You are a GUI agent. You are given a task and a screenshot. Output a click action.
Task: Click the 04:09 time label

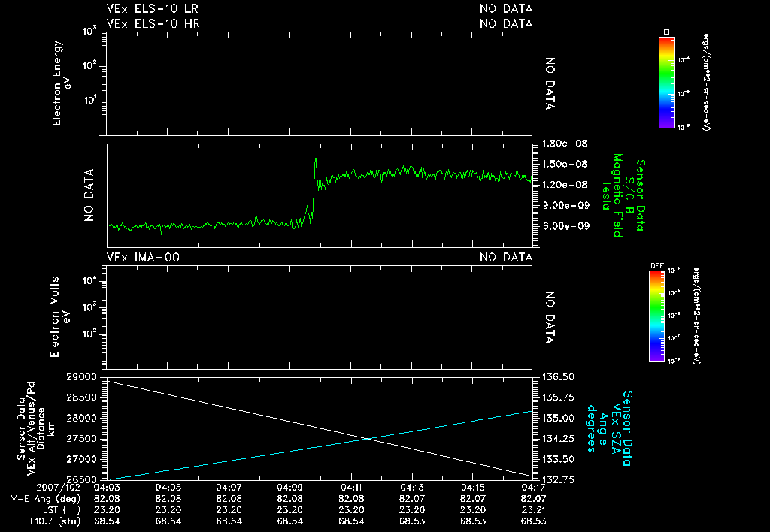290,488
